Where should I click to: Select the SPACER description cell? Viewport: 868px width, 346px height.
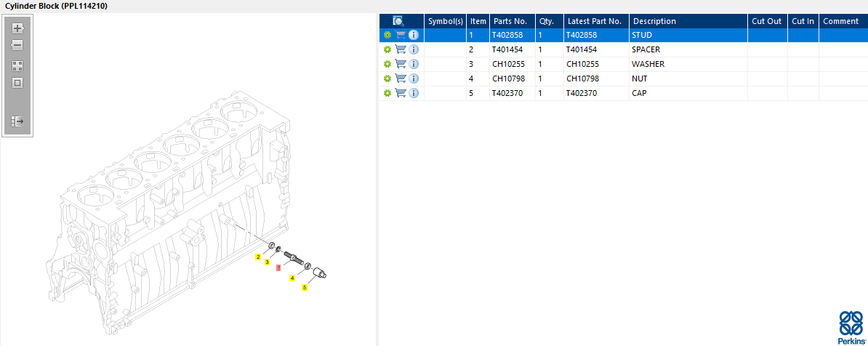(688, 49)
